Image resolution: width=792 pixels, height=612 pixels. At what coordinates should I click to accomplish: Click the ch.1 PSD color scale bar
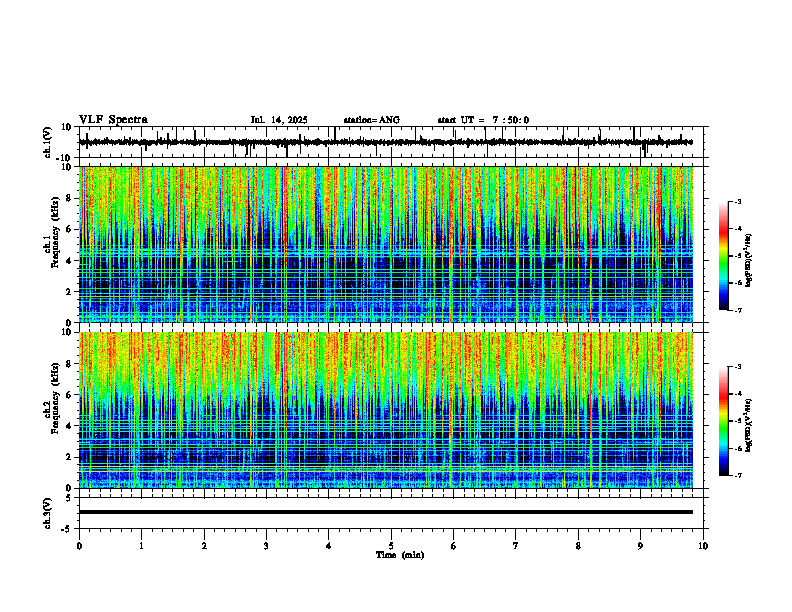click(x=724, y=256)
